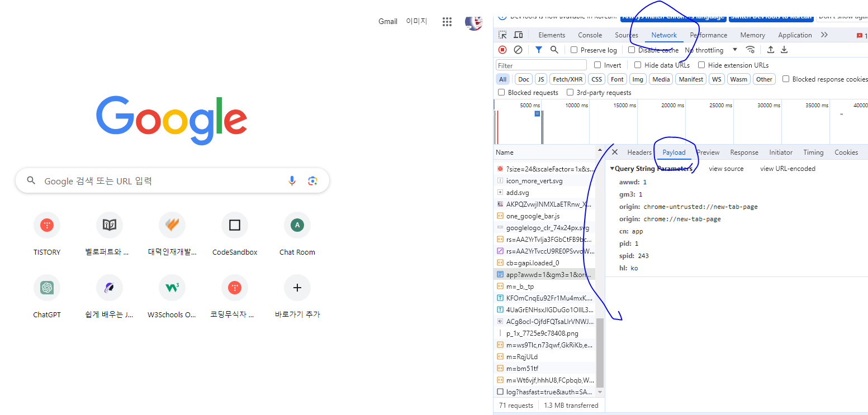Select one_google_bar.js request row
Image resolution: width=868 pixels, height=415 pixels.
(x=545, y=216)
